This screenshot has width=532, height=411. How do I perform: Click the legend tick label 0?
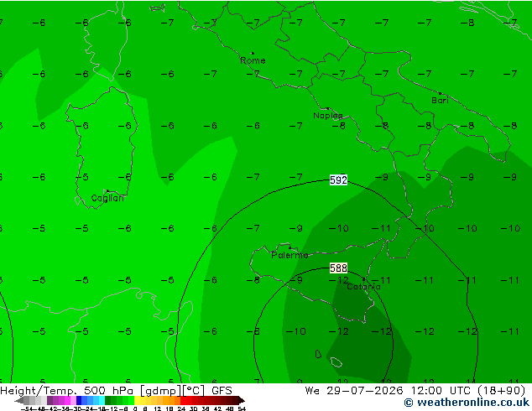click(135, 408)
